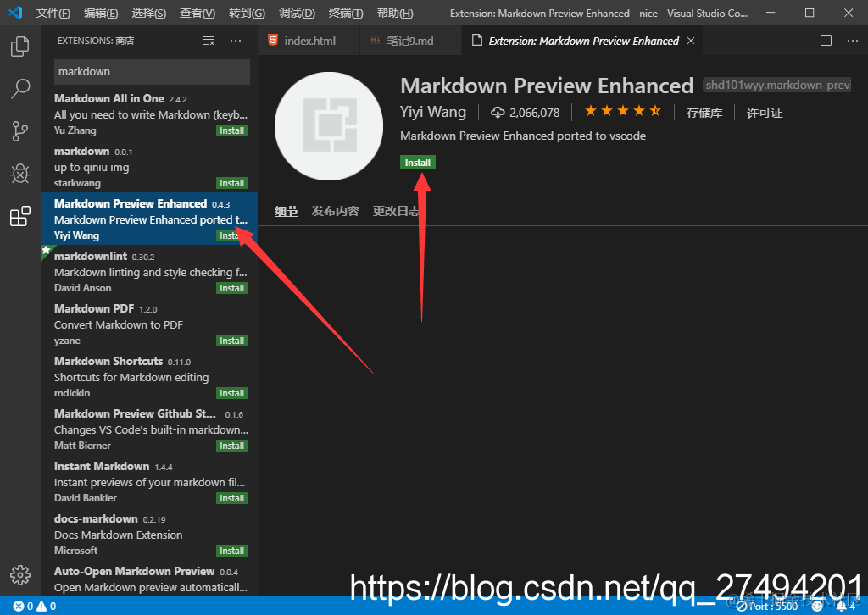Screen dimensions: 868x615
Task: Select Instant Markdown in the list
Action: 149,482
